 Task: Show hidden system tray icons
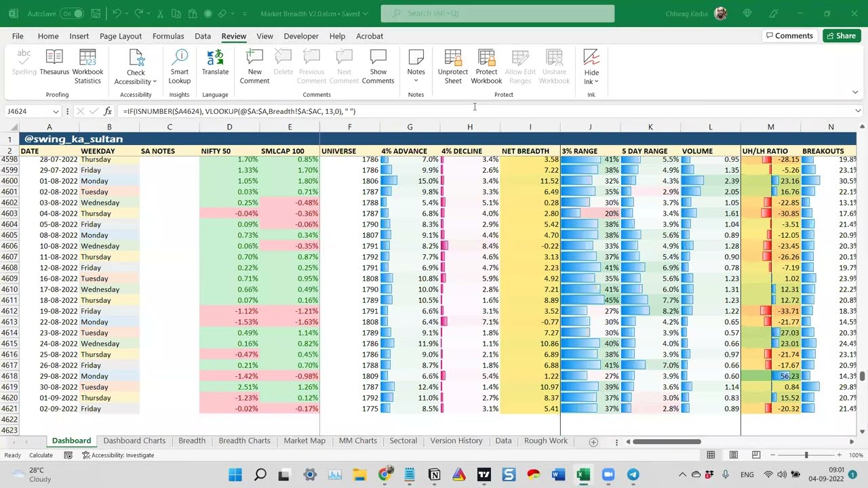point(682,474)
